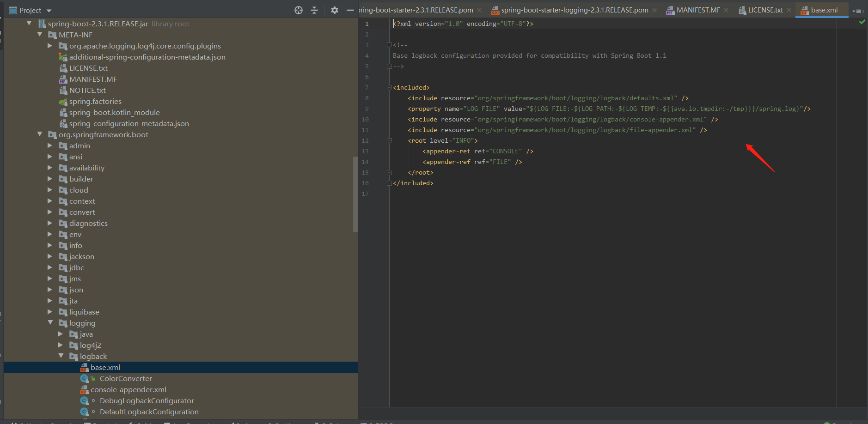Place cursor on LOG_FILE property line
This screenshot has width=868, height=424.
point(609,109)
